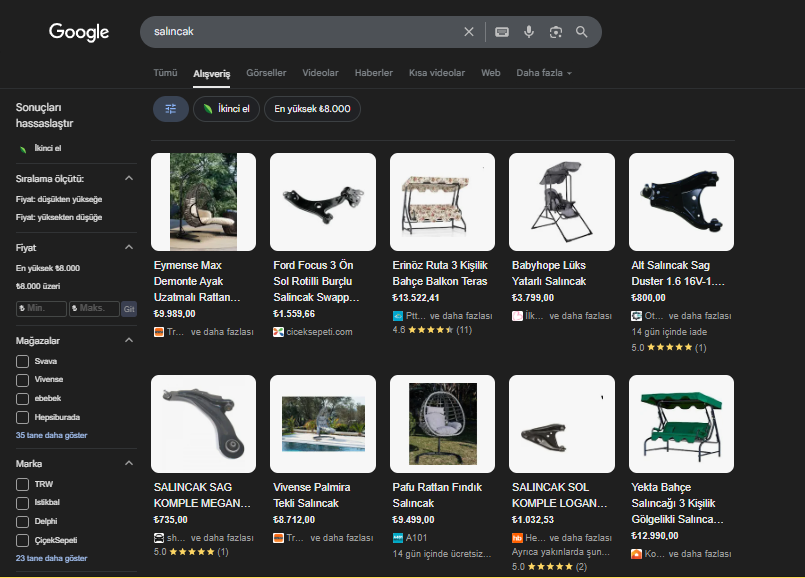Click seller icon under Babyhope Lüks listing
Screen dimensions: 805x578
point(517,316)
